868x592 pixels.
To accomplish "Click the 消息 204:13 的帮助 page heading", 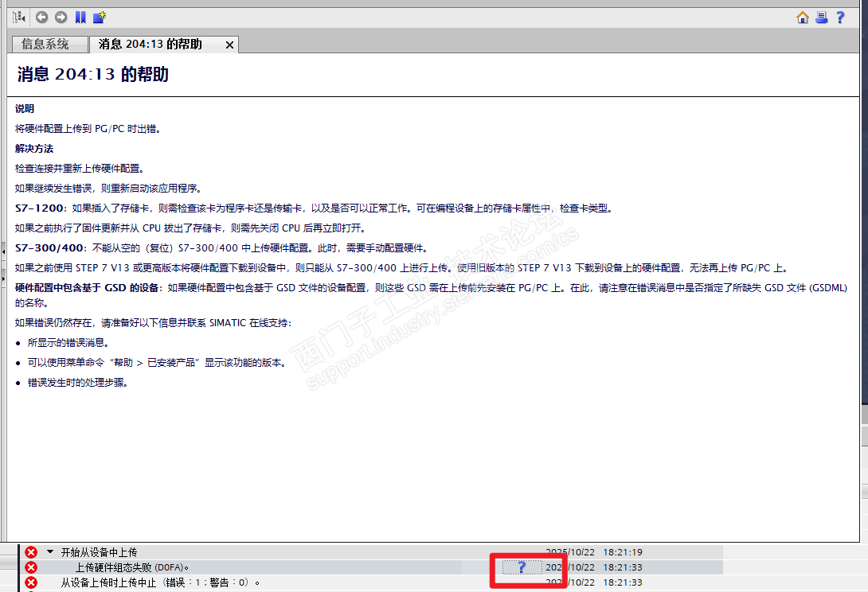I will [x=92, y=74].
